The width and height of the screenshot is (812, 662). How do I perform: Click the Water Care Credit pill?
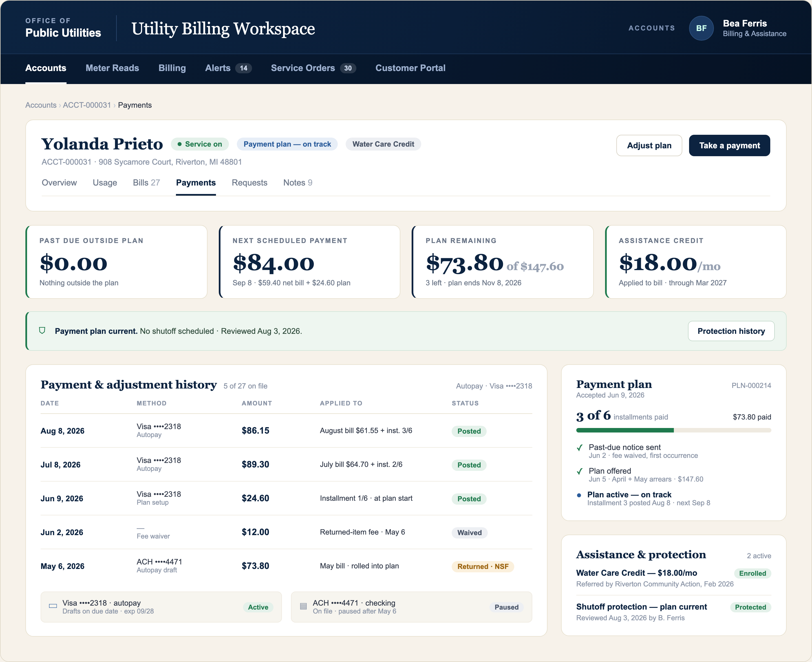[383, 144]
